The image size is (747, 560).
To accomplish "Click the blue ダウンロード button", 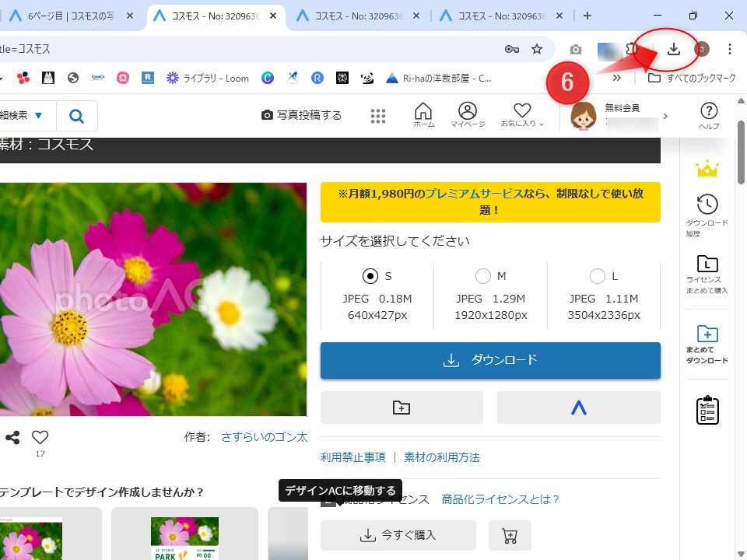I will coord(490,361).
